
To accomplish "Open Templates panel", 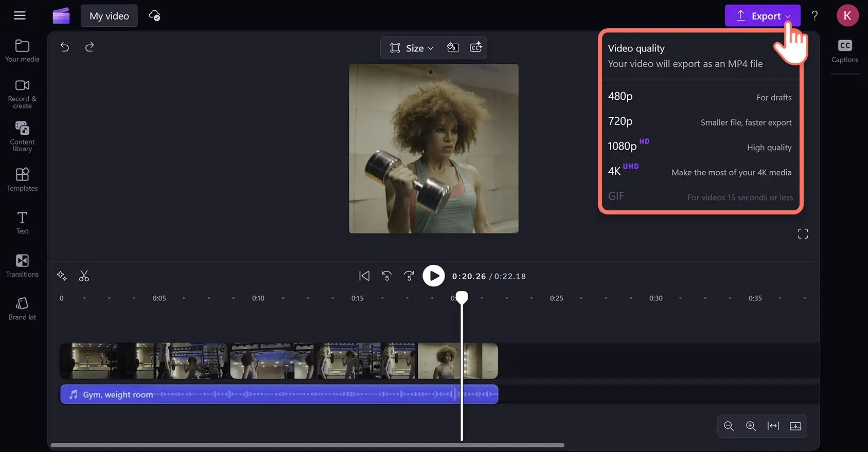I will click(22, 179).
